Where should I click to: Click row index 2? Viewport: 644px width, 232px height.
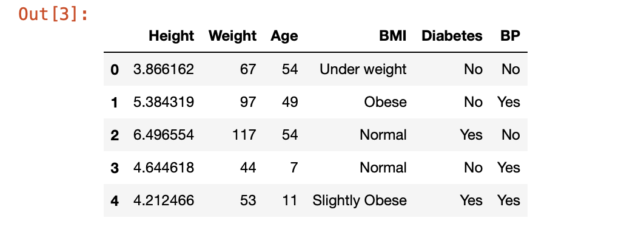[115, 135]
